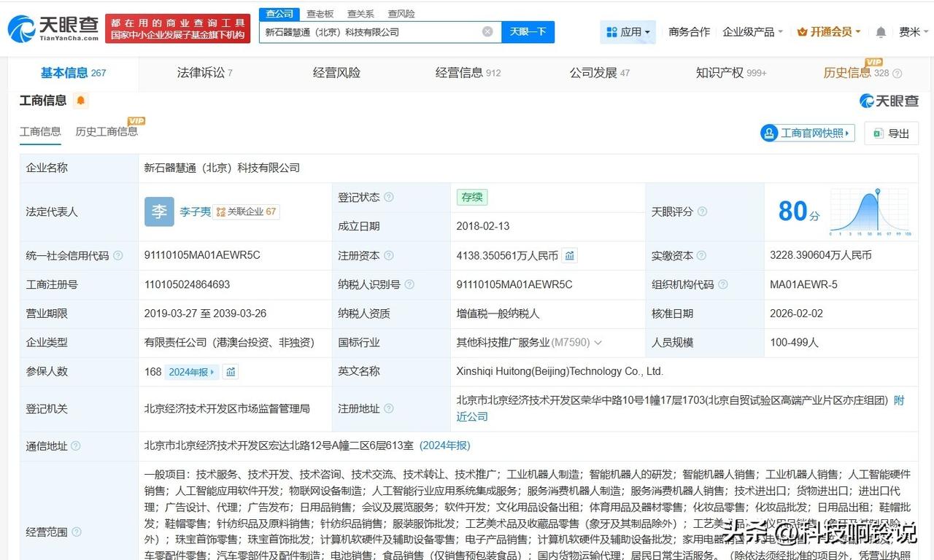Image resolution: width=934 pixels, height=560 pixels.
Task: Click help icon next to 统一社会信用代码
Action: click(x=118, y=255)
